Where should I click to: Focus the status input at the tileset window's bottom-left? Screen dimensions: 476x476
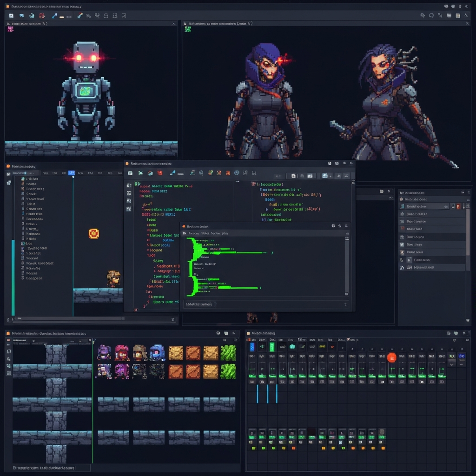tap(51, 468)
